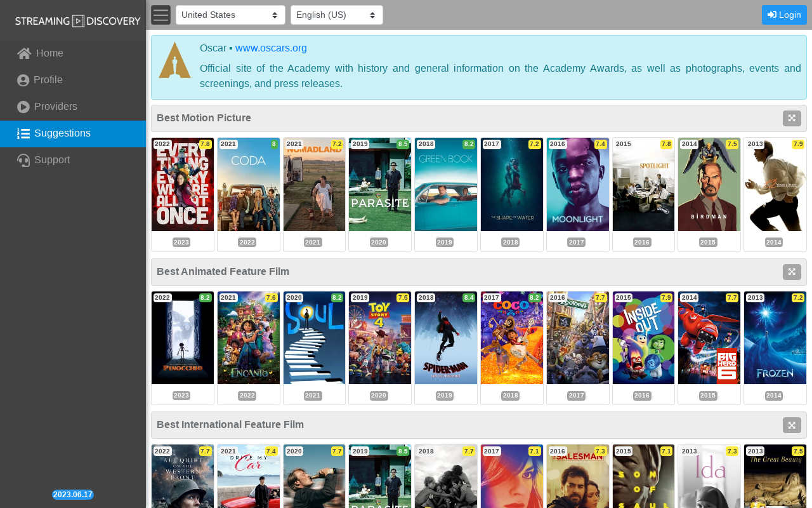Open the CODA movie poster
812x508 pixels.
click(x=249, y=184)
